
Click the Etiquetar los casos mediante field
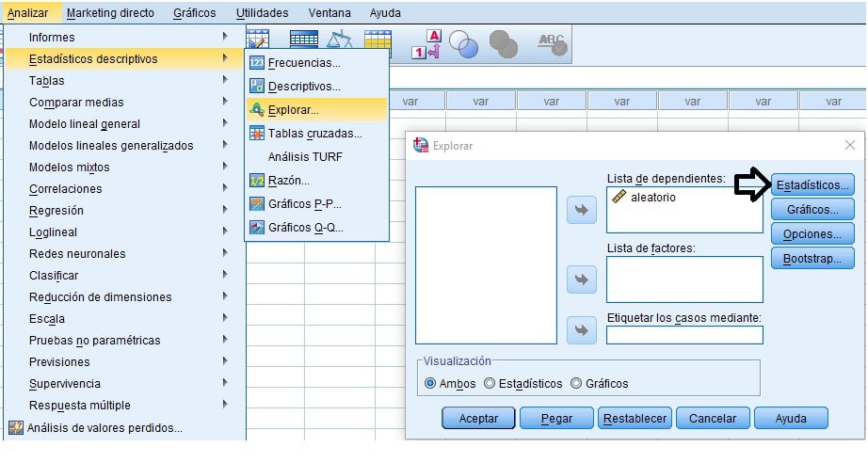coord(684,335)
